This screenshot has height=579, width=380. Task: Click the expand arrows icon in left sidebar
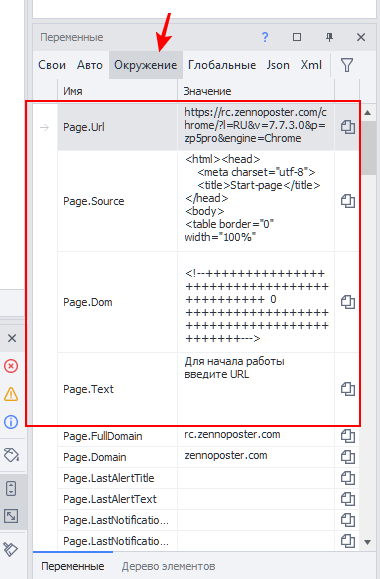click(x=11, y=516)
